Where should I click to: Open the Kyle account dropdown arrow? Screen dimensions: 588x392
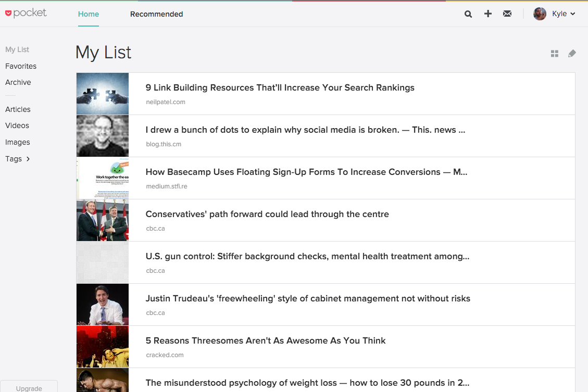(572, 14)
